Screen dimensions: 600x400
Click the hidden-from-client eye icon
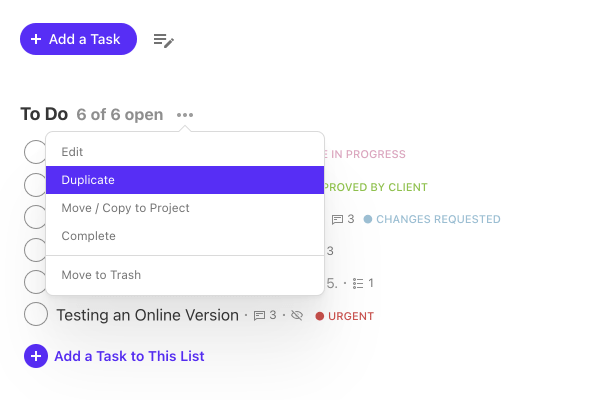pyautogui.click(x=297, y=315)
